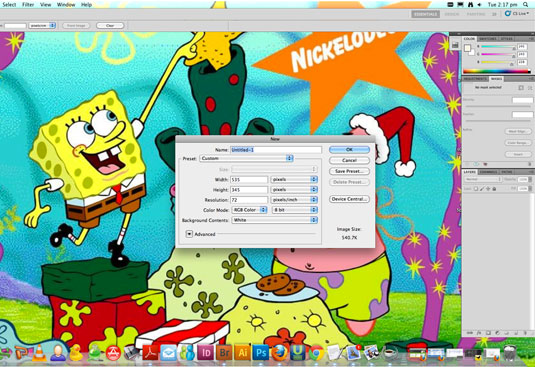The height and width of the screenshot is (367, 535).
Task: Click the Resolution input field
Action: pyautogui.click(x=249, y=200)
